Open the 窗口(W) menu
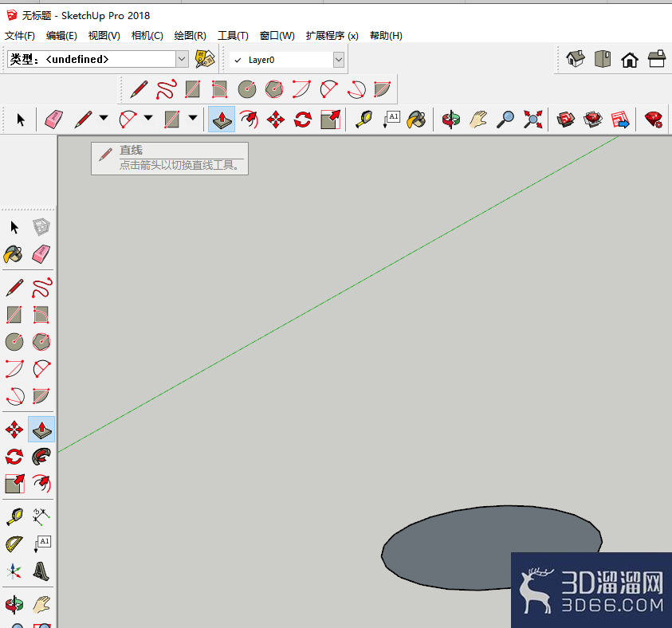This screenshot has width=672, height=628. pos(277,36)
